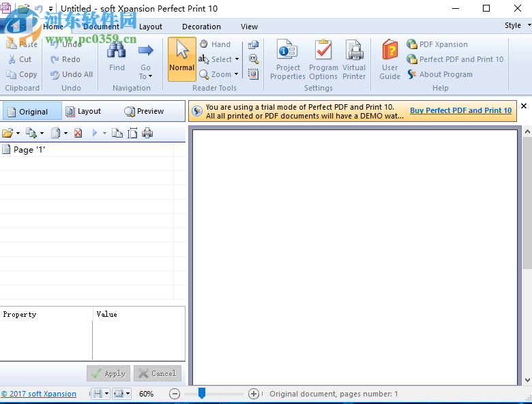The width and height of the screenshot is (532, 404).
Task: Open the User Guide
Action: pyautogui.click(x=390, y=59)
